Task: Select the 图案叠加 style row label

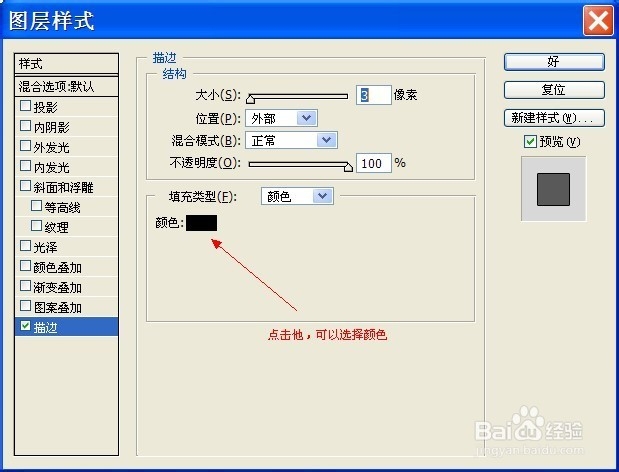Action: [x=57, y=307]
